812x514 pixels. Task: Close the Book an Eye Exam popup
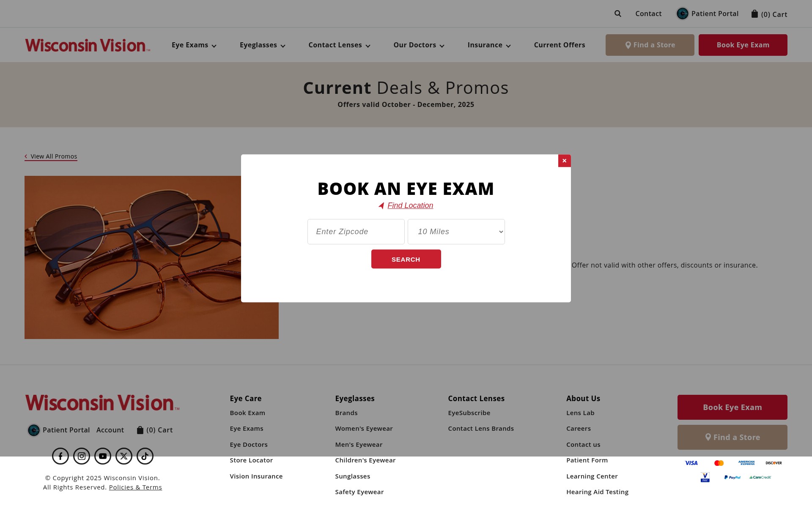coord(564,161)
